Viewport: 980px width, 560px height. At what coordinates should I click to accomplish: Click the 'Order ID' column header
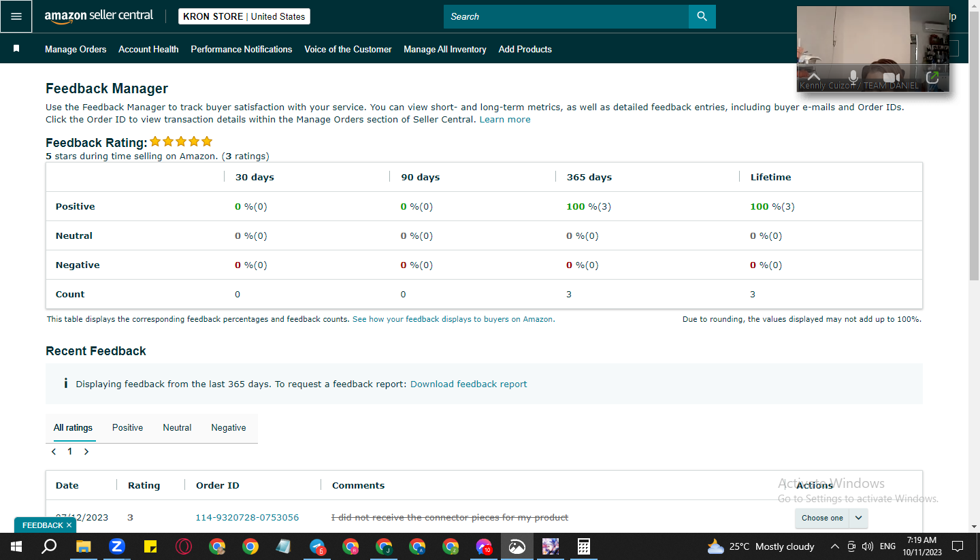218,486
